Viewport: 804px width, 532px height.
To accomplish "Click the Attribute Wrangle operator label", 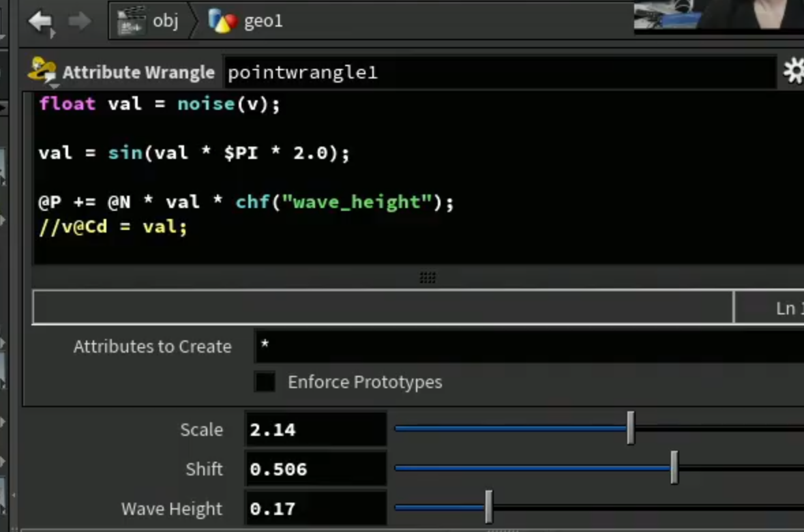I will click(x=138, y=72).
